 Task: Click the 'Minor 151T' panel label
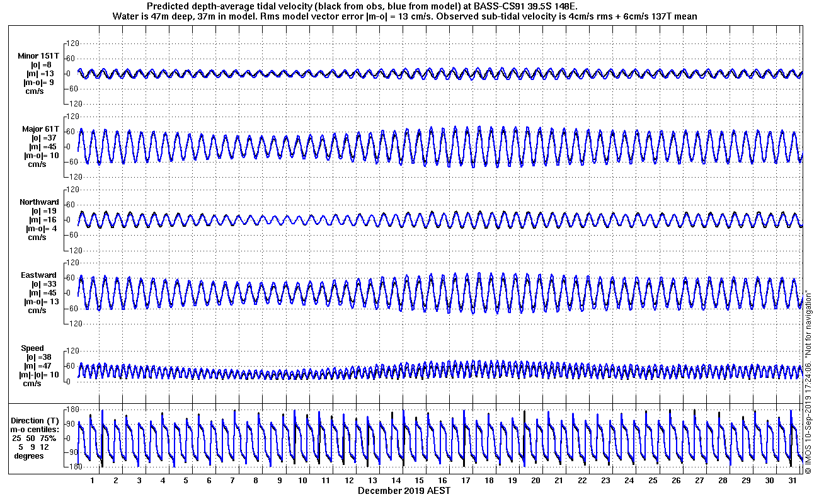pyautogui.click(x=39, y=56)
